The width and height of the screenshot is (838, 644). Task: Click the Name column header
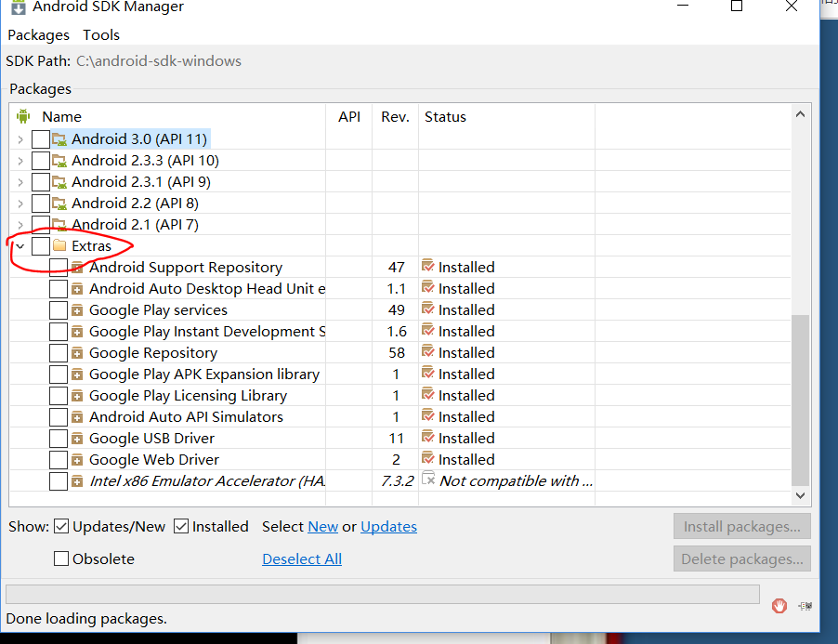62,116
